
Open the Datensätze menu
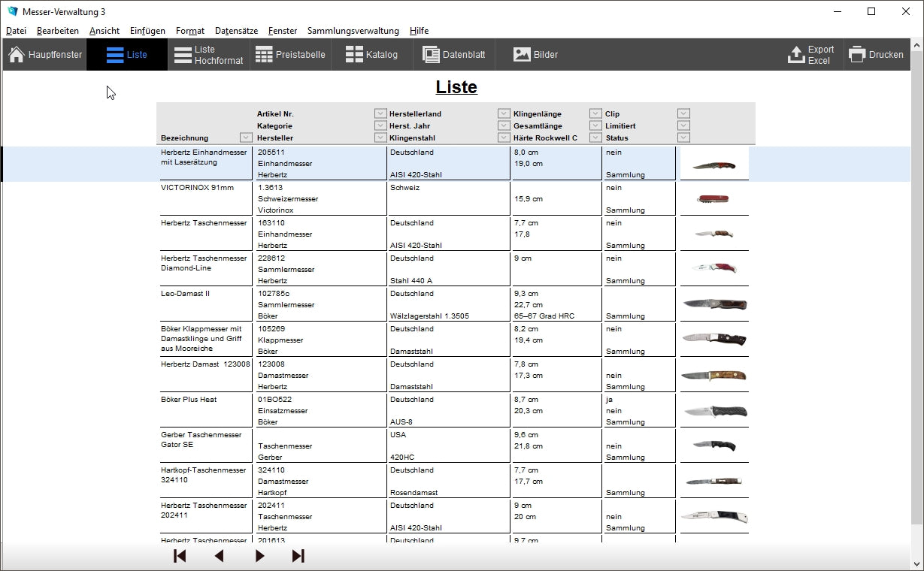click(236, 31)
